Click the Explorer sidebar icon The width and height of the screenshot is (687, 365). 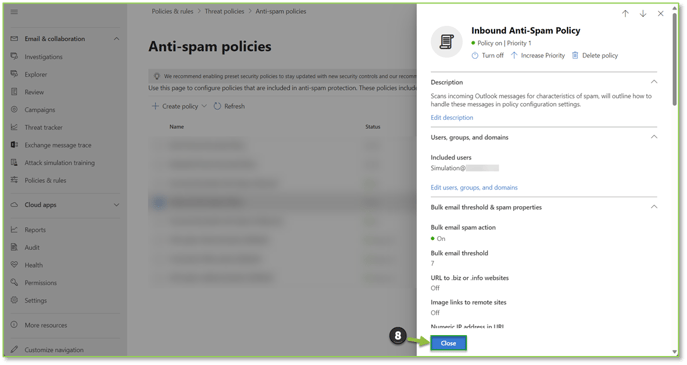(14, 74)
